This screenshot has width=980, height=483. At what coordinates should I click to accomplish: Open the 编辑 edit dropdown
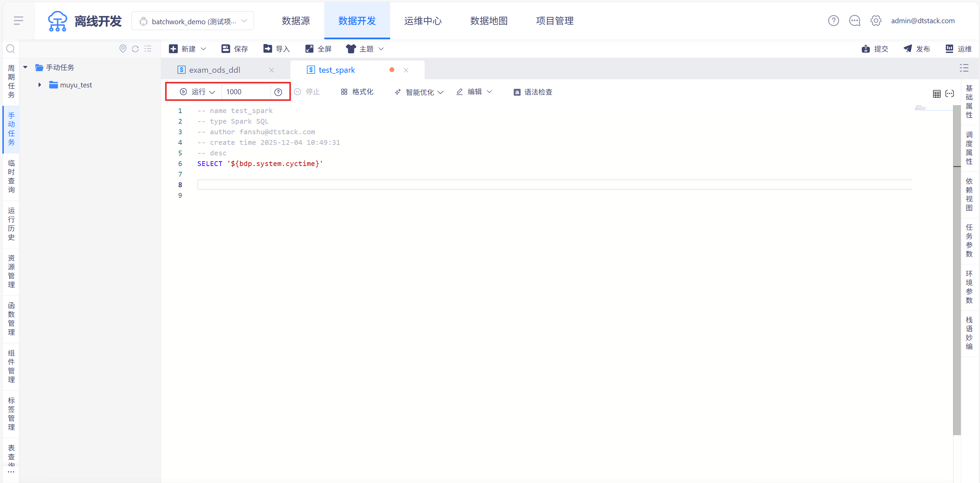[474, 92]
